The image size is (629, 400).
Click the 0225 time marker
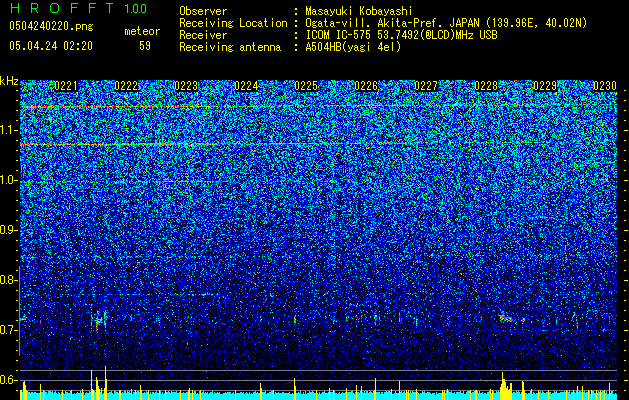306,86
